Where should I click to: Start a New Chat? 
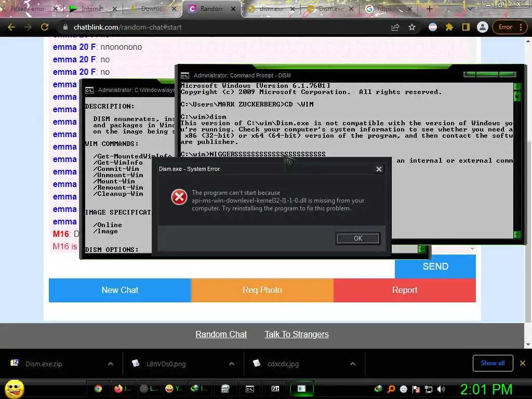click(120, 290)
